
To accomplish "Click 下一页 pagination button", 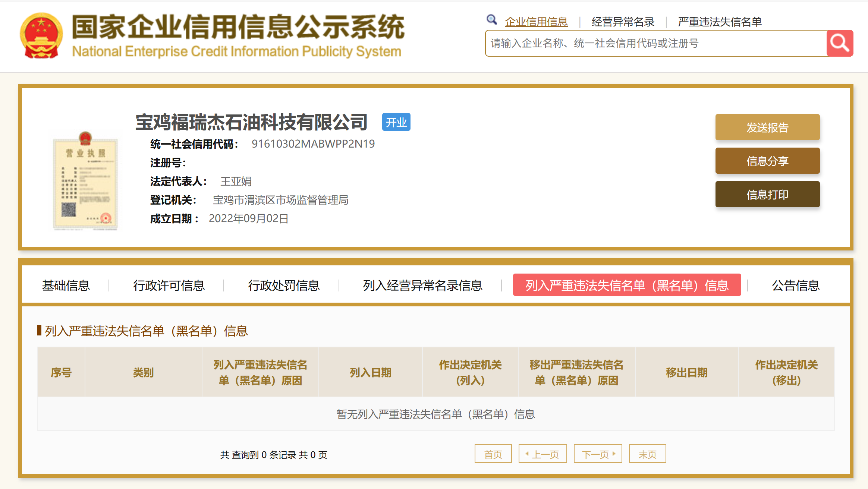I will point(598,454).
